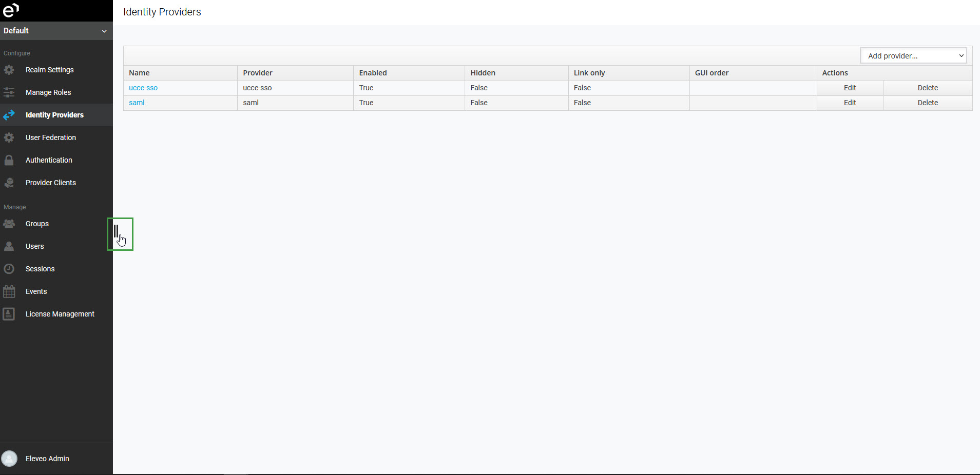
Task: Click the Realm Settings gear icon
Action: point(9,70)
